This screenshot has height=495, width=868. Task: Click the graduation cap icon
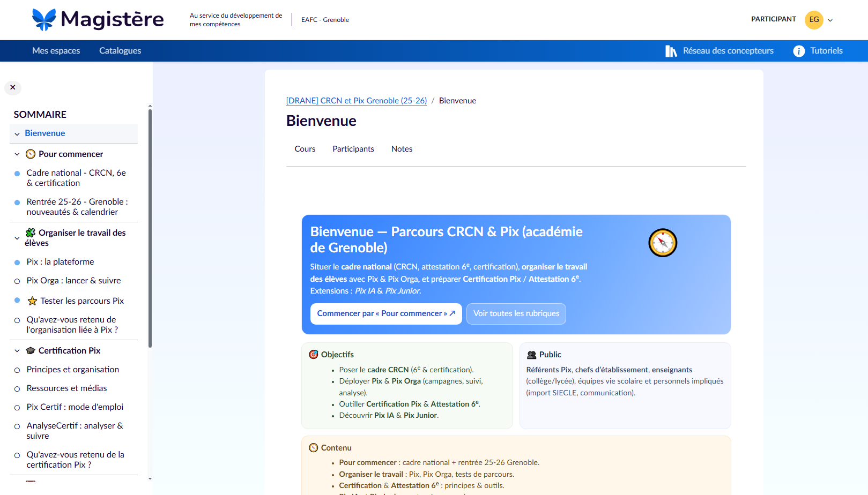(31, 351)
